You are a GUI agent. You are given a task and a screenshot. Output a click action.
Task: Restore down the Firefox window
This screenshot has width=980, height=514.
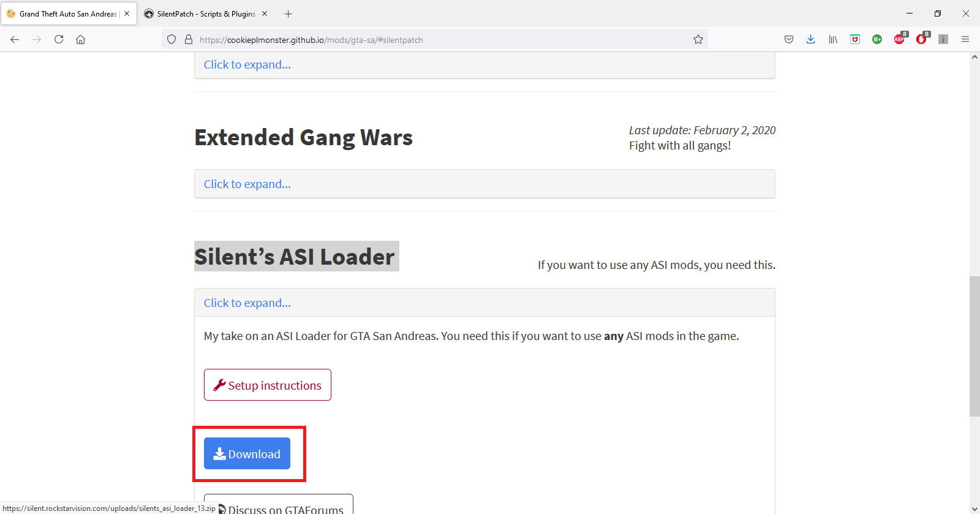pos(938,13)
